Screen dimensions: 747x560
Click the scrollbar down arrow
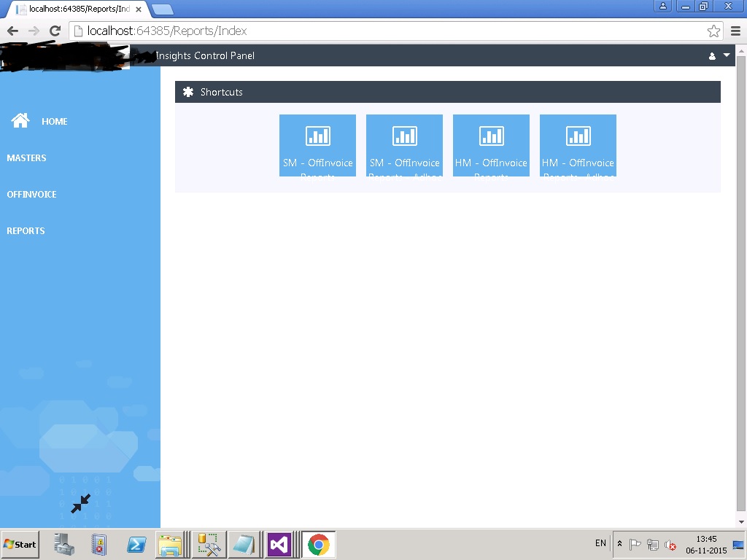tap(741, 522)
